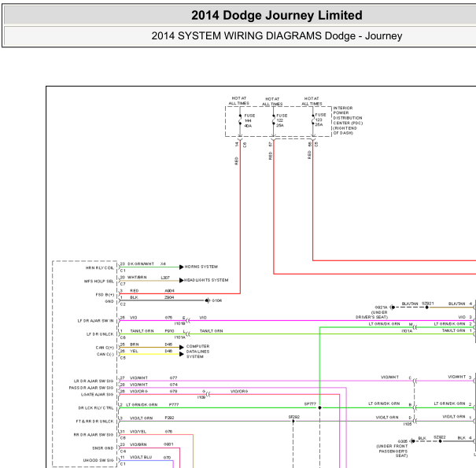Click the "2014 Dodge Journey Limited" title
The height and width of the screenshot is (468, 476).
[277, 15]
